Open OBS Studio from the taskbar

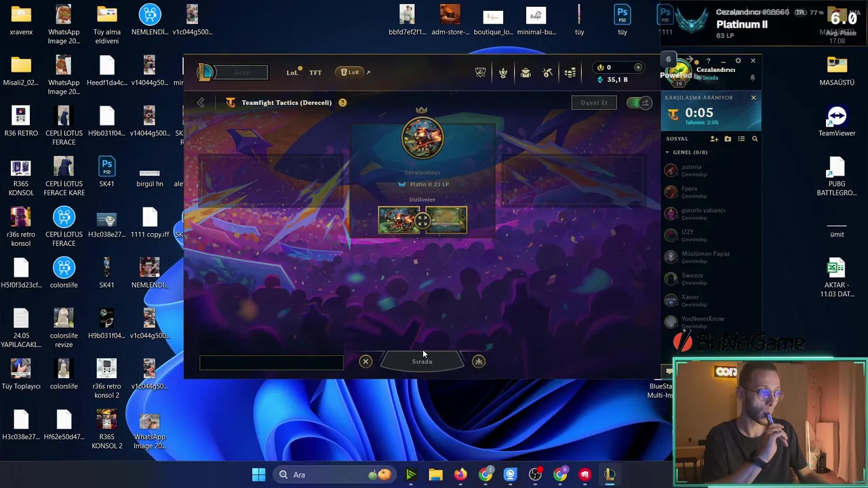click(x=535, y=474)
